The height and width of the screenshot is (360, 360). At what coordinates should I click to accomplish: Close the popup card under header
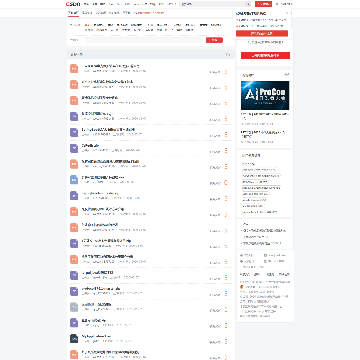[287, 13]
